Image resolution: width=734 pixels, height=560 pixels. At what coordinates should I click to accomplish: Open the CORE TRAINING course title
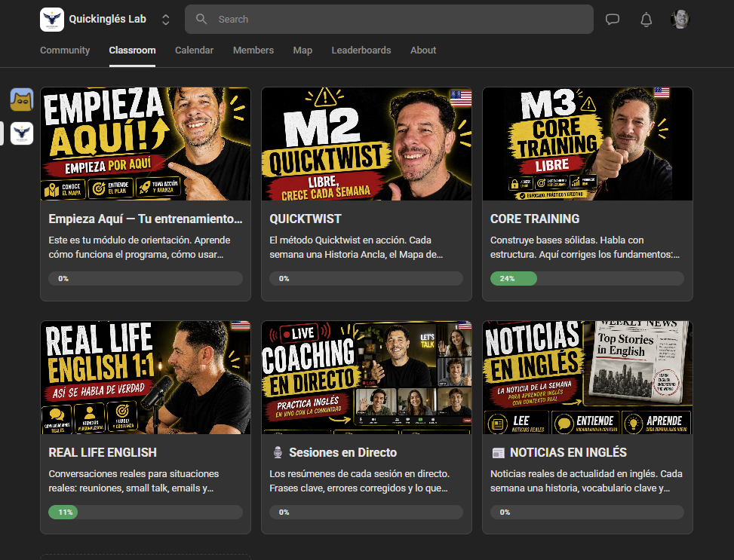535,219
